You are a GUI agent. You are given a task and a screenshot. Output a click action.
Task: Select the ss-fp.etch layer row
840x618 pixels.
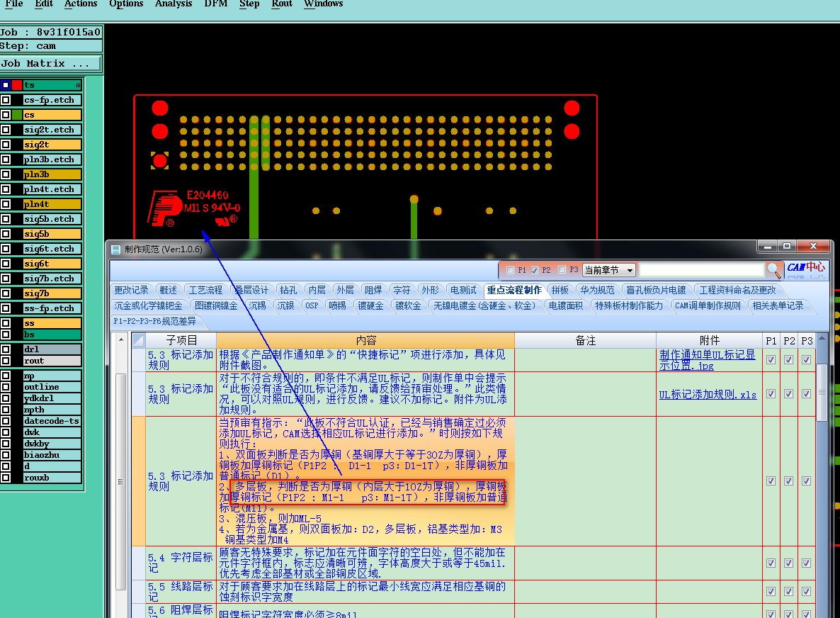pos(52,308)
